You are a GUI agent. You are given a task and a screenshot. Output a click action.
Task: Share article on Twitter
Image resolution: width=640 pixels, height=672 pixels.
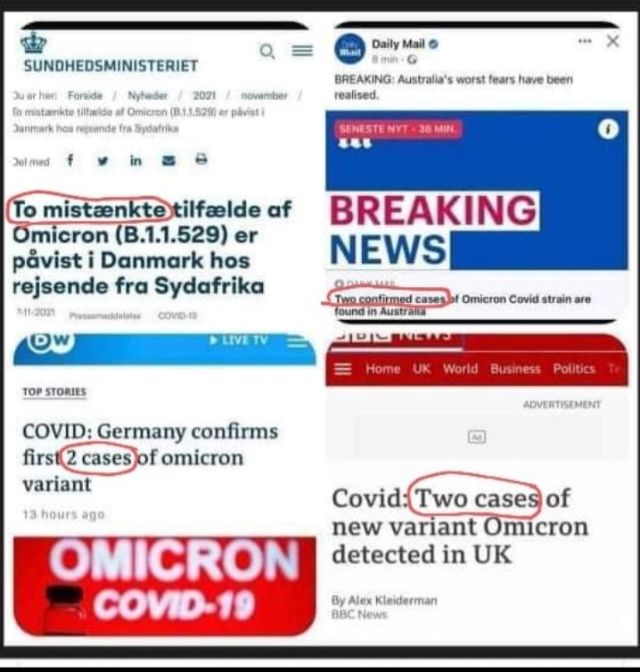(x=103, y=161)
